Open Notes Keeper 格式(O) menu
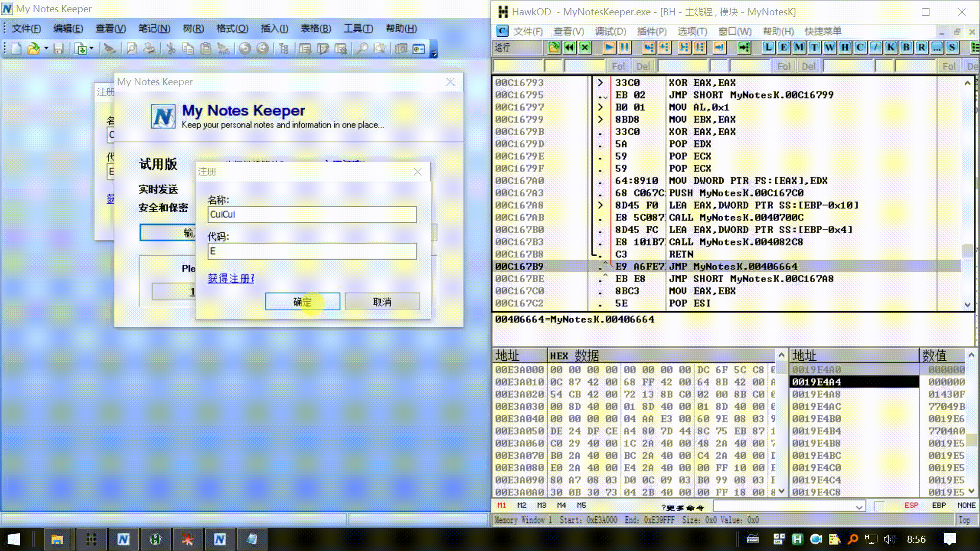 point(232,29)
